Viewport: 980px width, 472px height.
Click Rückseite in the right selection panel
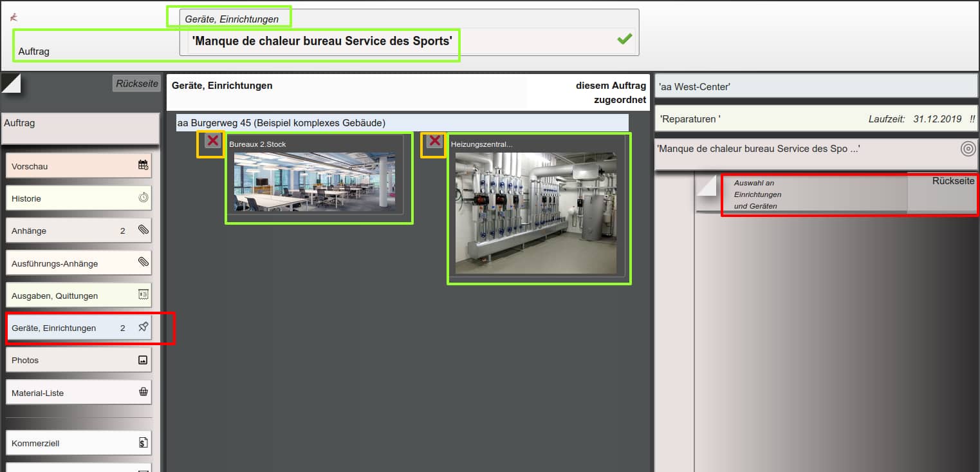click(x=952, y=182)
